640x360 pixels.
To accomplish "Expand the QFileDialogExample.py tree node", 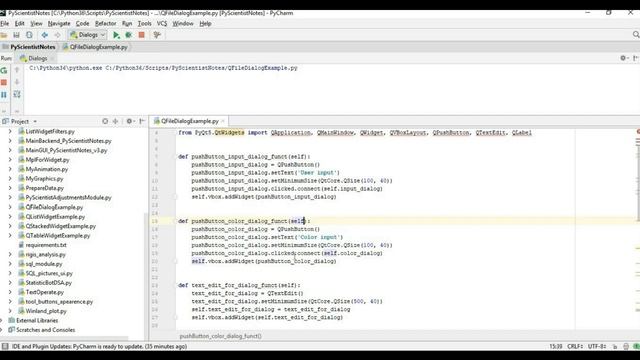I will (x=10, y=207).
